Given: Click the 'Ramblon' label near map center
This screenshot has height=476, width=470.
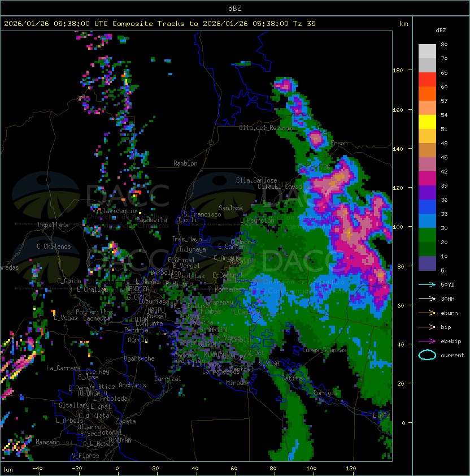Looking at the screenshot, I should tap(185, 163).
